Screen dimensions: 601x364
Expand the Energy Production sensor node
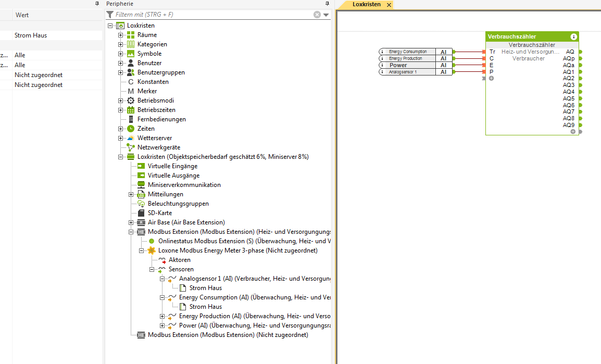pos(162,316)
